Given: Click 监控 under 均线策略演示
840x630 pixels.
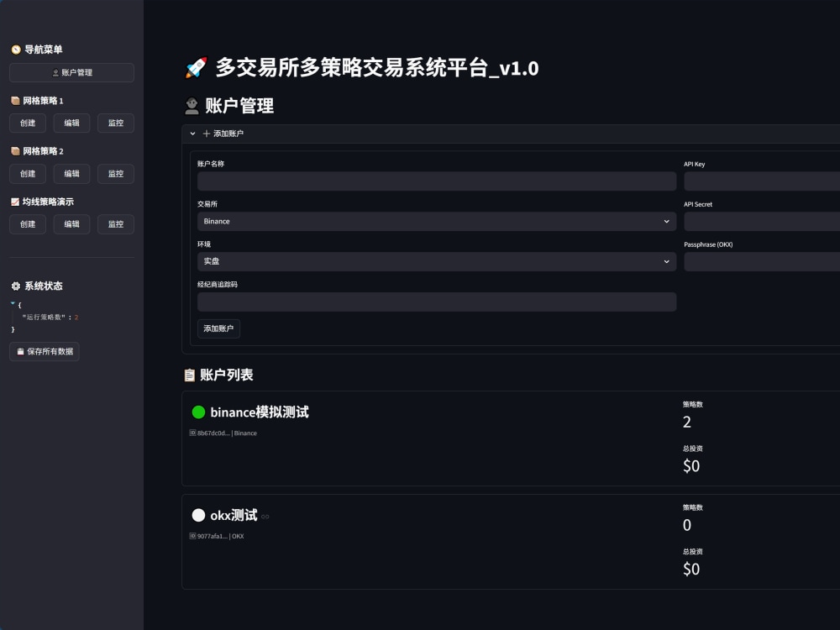Looking at the screenshot, I should pyautogui.click(x=116, y=224).
